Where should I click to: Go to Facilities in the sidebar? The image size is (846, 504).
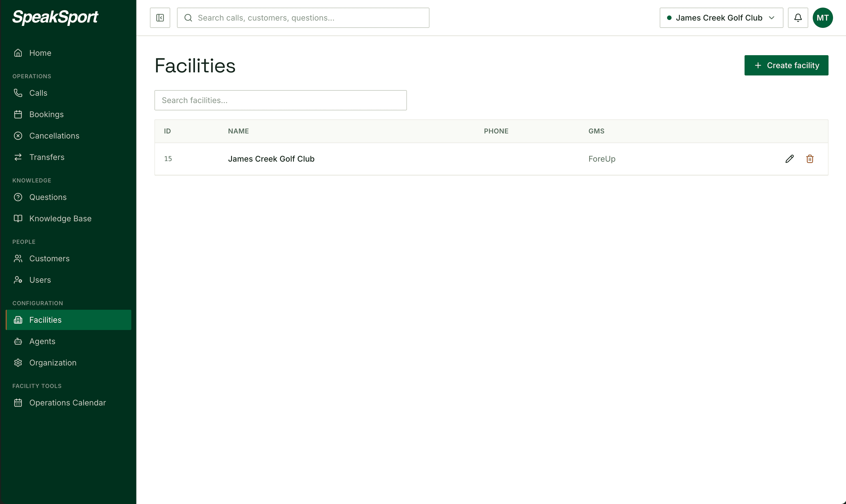click(x=68, y=320)
